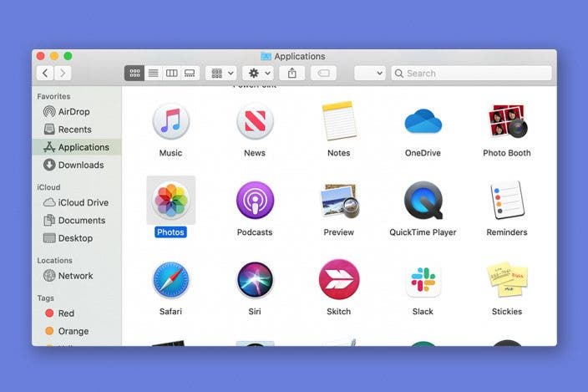This screenshot has height=392, width=588.
Task: Click the Podcasts app icon
Action: click(x=255, y=200)
